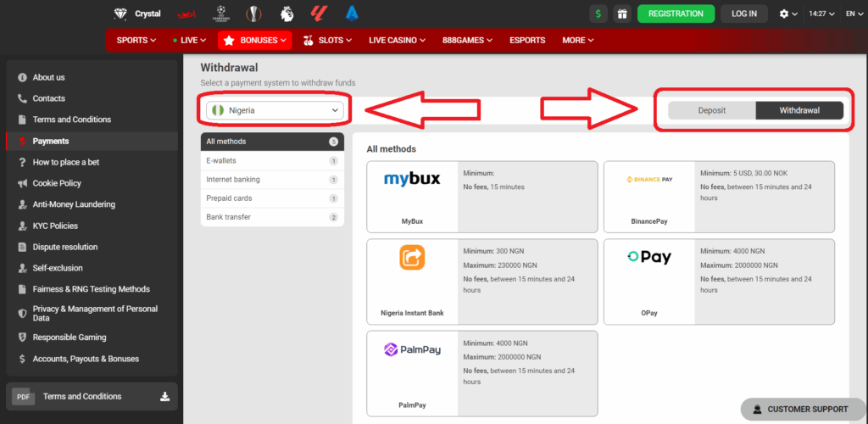Image resolution: width=868 pixels, height=424 pixels.
Task: Click the LOG IN button
Action: pos(744,14)
